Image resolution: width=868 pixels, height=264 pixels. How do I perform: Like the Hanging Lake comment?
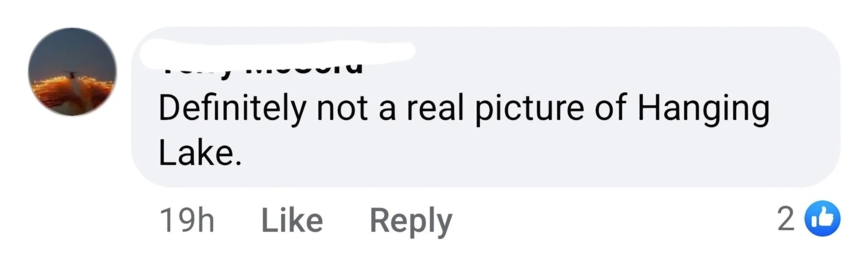click(x=292, y=220)
